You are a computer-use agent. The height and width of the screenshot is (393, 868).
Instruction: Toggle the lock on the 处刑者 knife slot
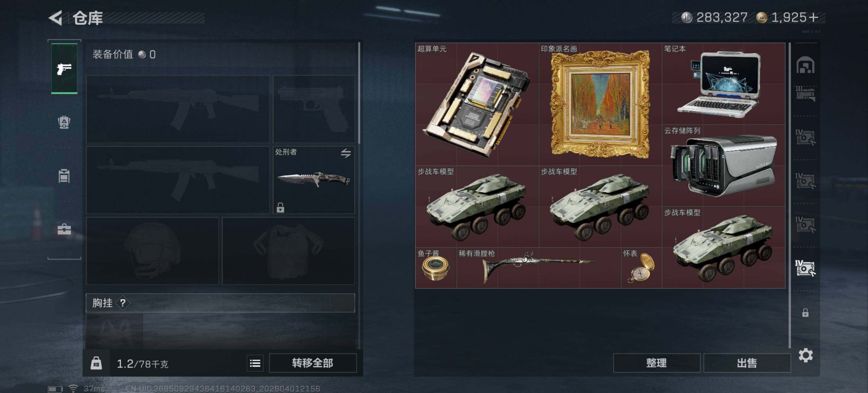[x=280, y=208]
